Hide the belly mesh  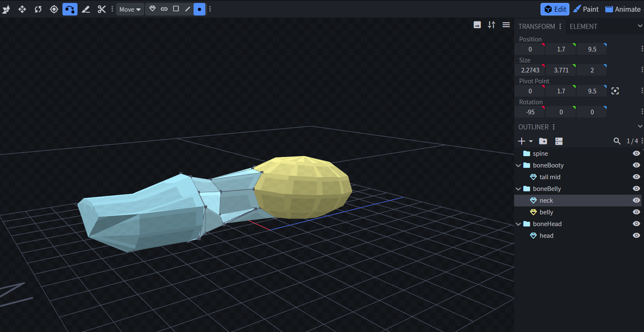point(636,212)
